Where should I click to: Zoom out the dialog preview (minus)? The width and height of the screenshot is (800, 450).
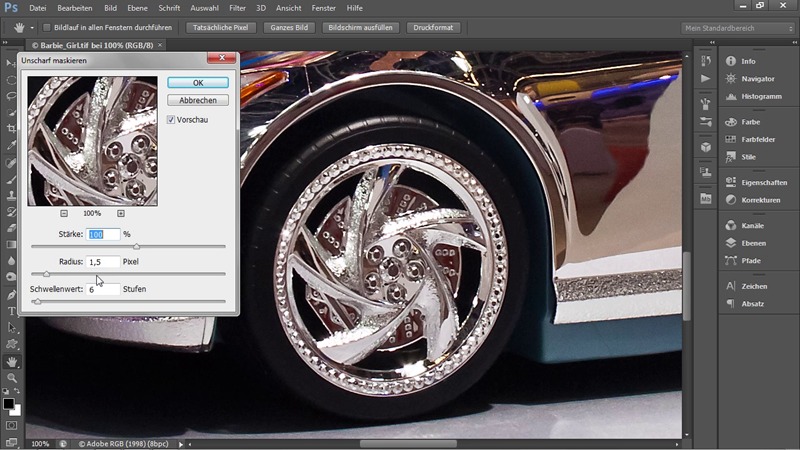pos(64,213)
